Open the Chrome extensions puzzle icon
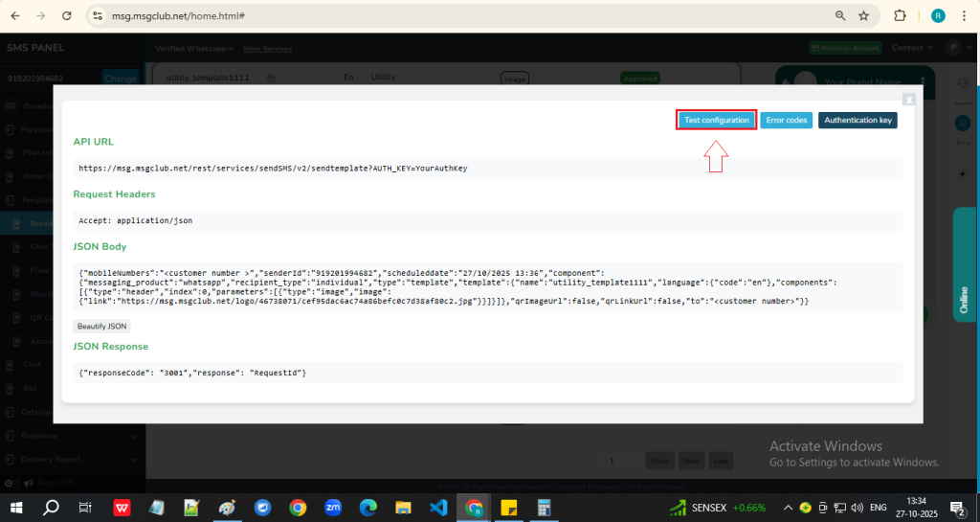 coord(900,16)
